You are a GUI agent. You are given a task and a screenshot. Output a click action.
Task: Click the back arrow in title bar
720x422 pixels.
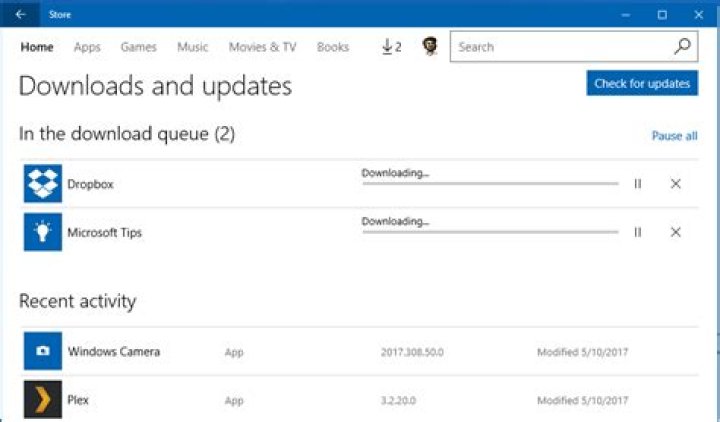pos(21,14)
